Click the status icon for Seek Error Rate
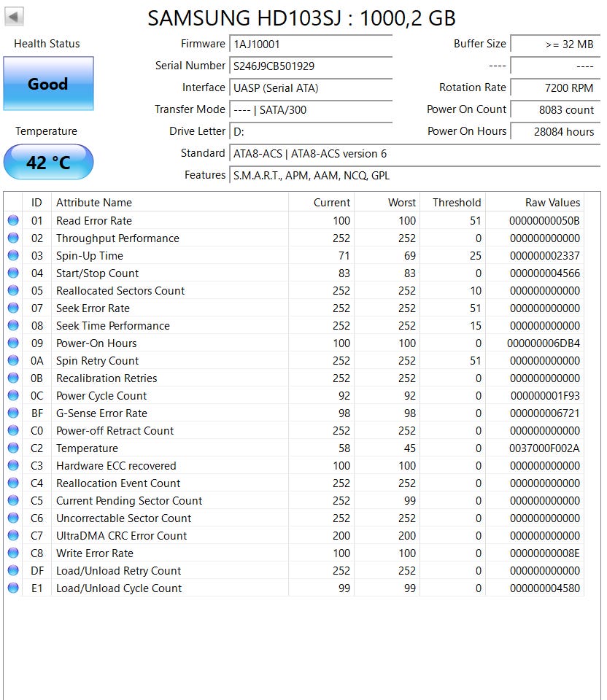This screenshot has height=700, width=607. pos(13,308)
